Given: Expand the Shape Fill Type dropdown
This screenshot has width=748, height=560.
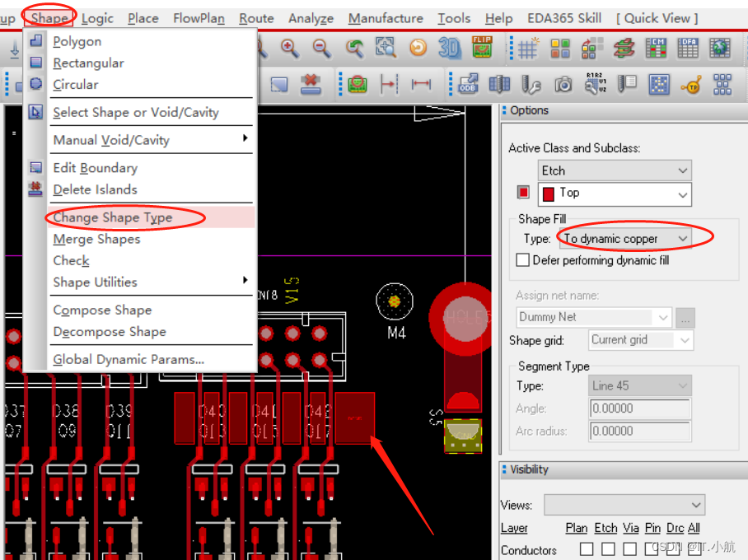Looking at the screenshot, I should (625, 239).
